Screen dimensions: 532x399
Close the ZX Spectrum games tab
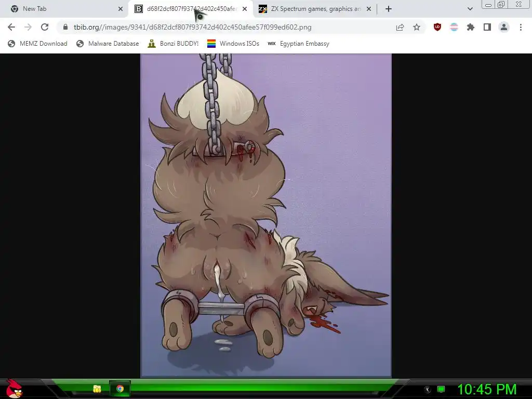point(369,9)
